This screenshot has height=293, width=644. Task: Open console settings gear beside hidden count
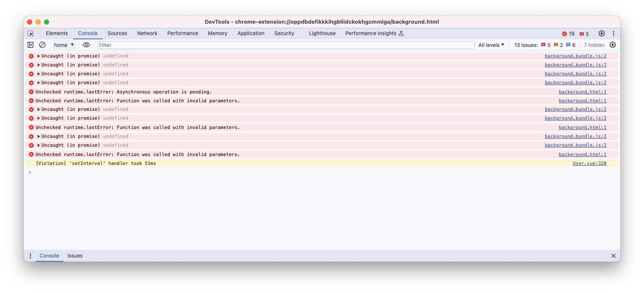tap(612, 45)
